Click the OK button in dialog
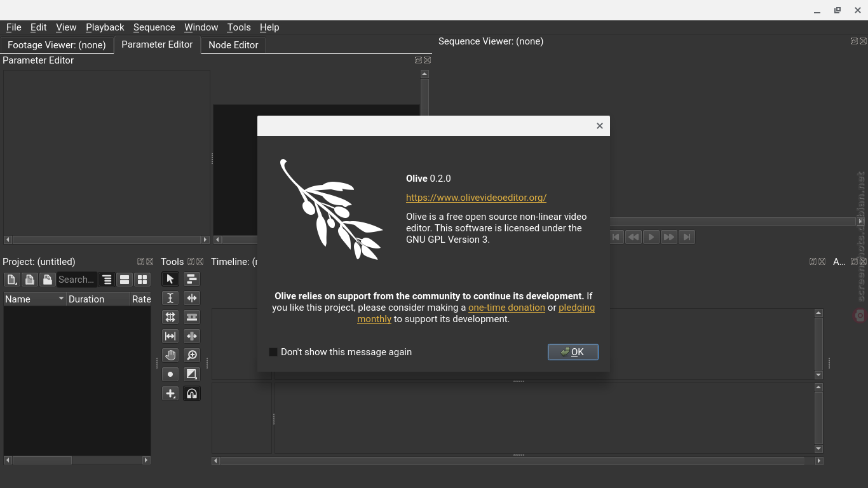Viewport: 868px width, 488px height. (x=573, y=352)
